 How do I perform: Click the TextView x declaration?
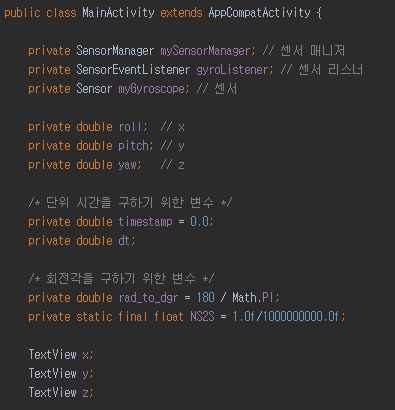coord(61,354)
